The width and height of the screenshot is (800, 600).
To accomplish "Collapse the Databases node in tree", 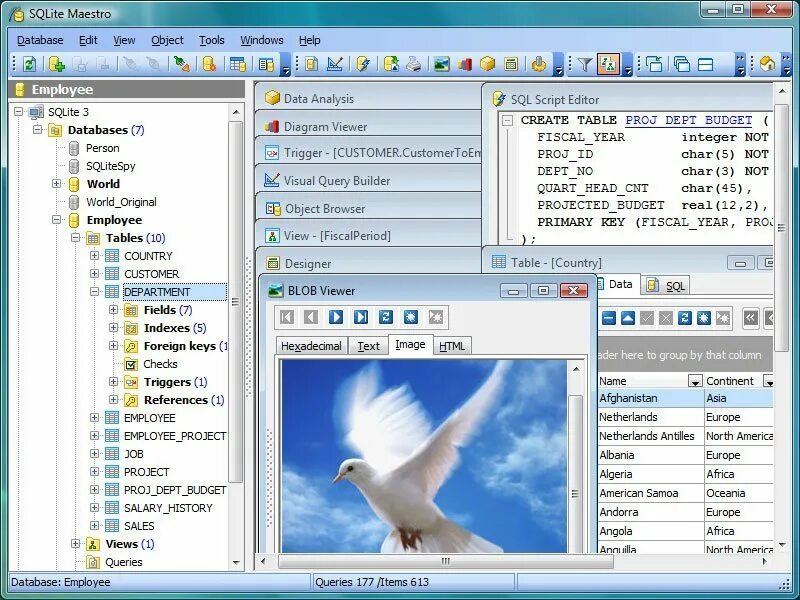I will tap(38, 129).
